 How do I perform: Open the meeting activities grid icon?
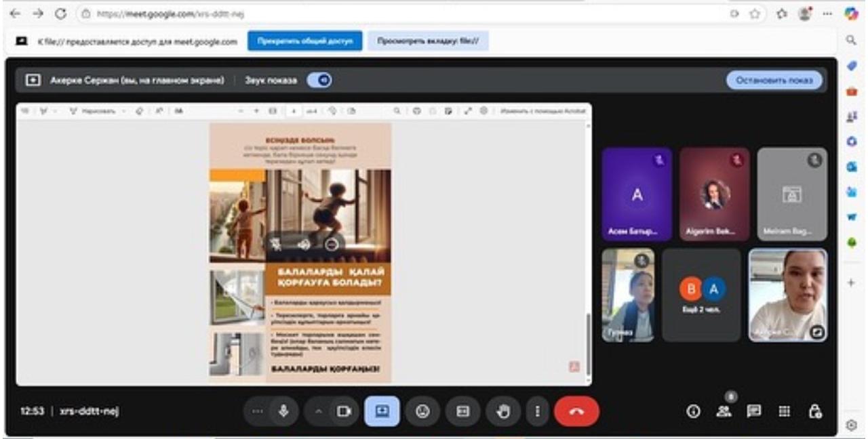pos(784,411)
